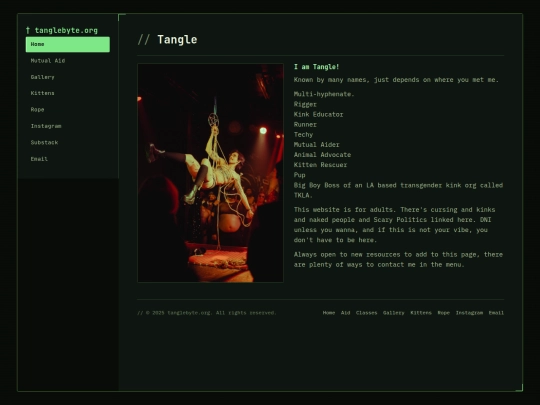Open the footer Aid link
540x405 pixels.
click(345, 313)
